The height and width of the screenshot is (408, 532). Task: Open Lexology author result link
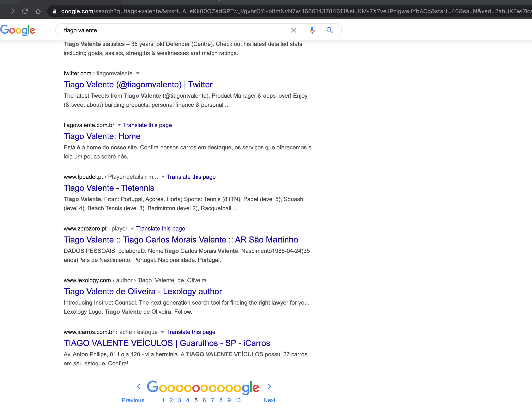143,292
